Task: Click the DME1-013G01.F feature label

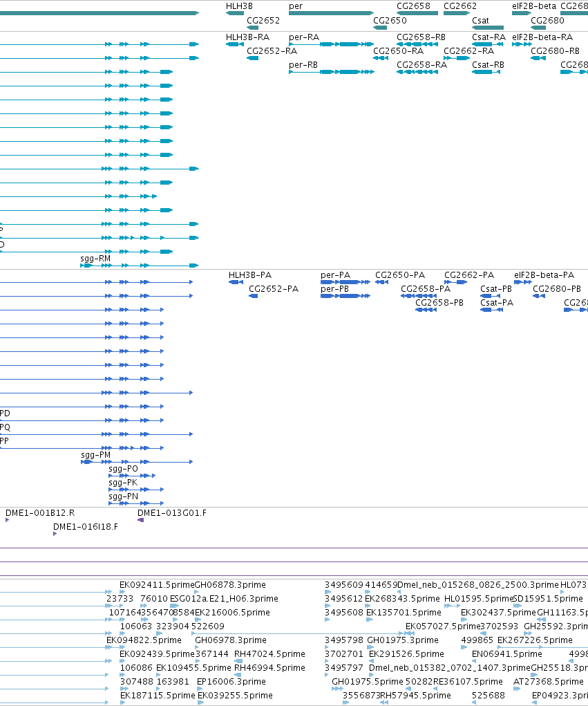Action: tap(172, 513)
